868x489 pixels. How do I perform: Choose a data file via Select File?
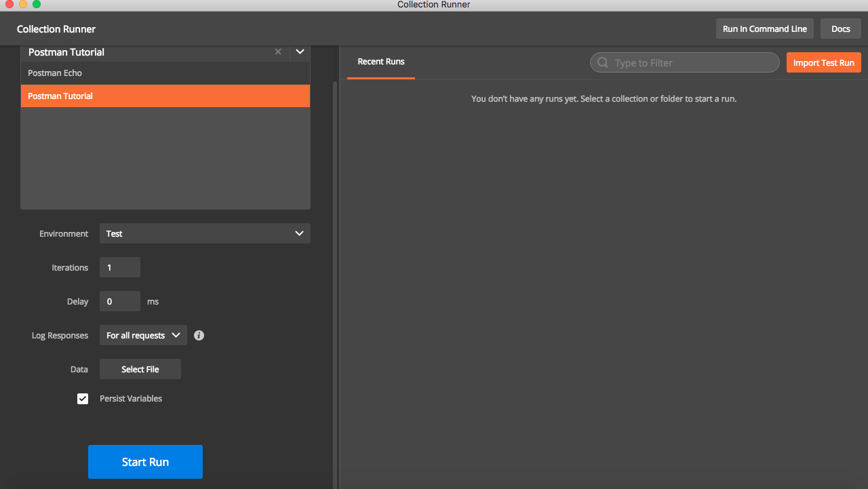140,369
